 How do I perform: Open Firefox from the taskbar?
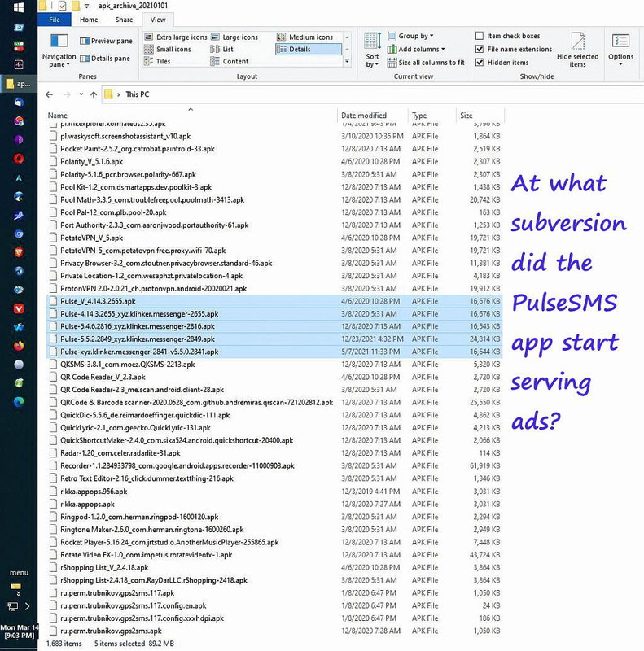[x=19, y=346]
